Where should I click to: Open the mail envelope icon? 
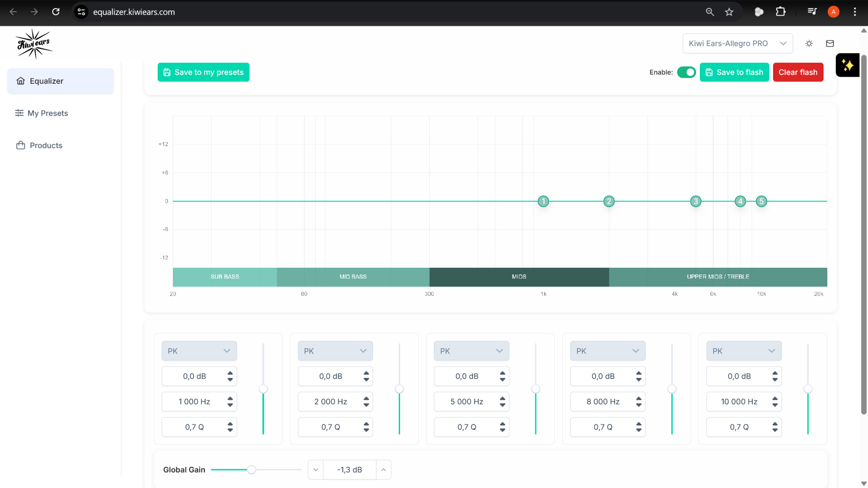830,44
